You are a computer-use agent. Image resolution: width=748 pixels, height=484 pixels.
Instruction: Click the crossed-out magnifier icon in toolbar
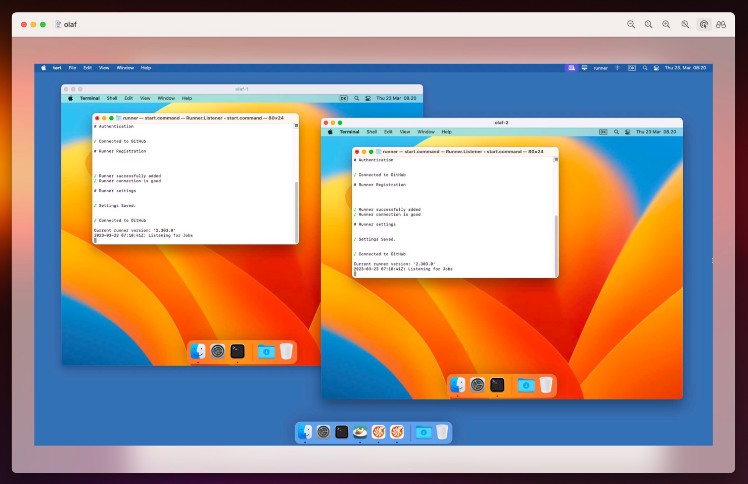coord(685,24)
